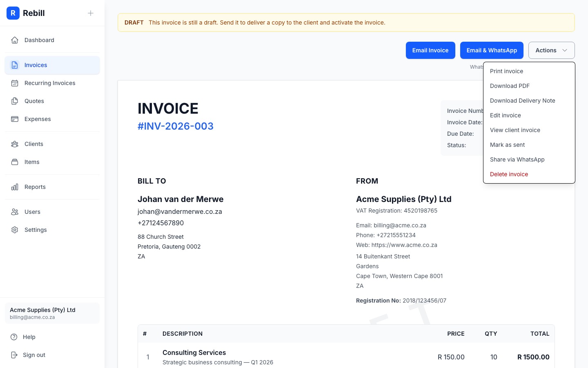Image resolution: width=588 pixels, height=368 pixels.
Task: Open the Items section from the sidebar
Action: click(15, 162)
